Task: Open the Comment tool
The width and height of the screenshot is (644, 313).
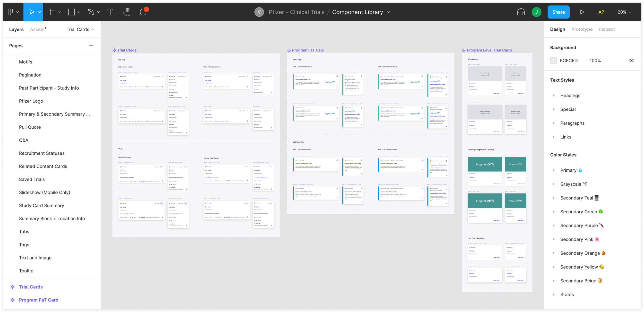Action: point(143,12)
